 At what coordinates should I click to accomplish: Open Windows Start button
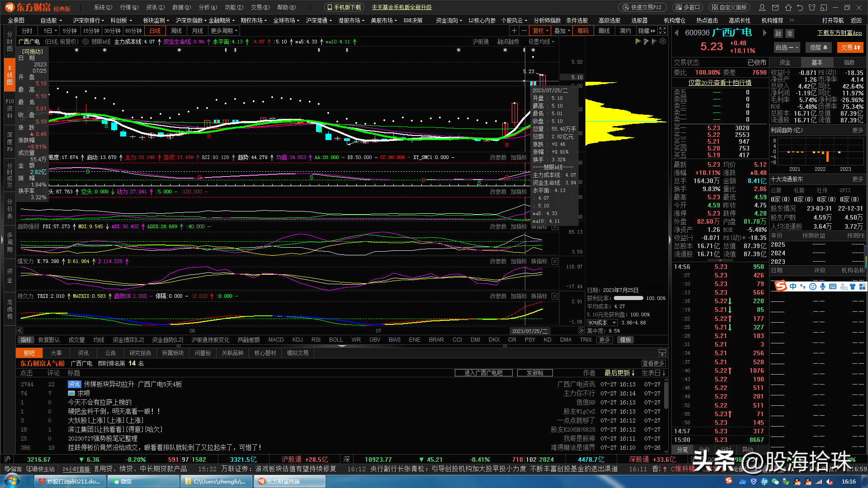click(x=12, y=481)
